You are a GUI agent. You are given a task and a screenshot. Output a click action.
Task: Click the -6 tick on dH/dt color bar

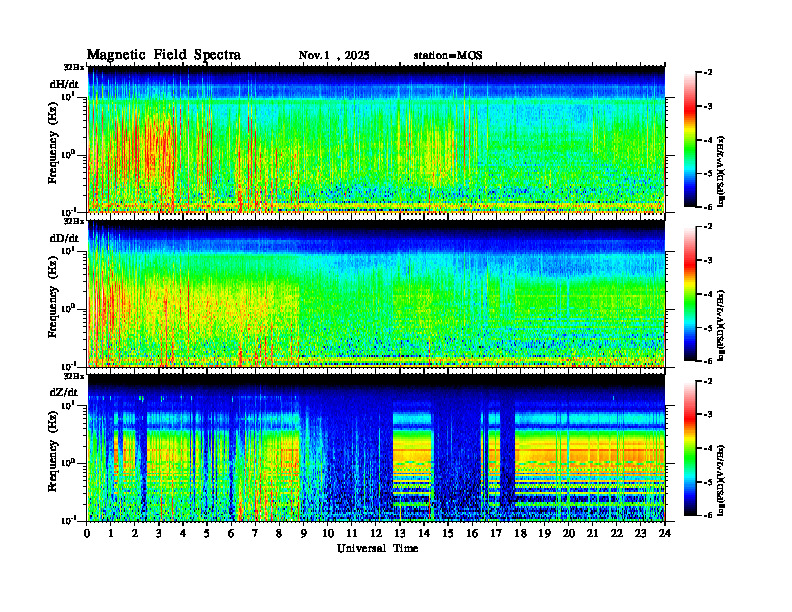click(x=708, y=207)
